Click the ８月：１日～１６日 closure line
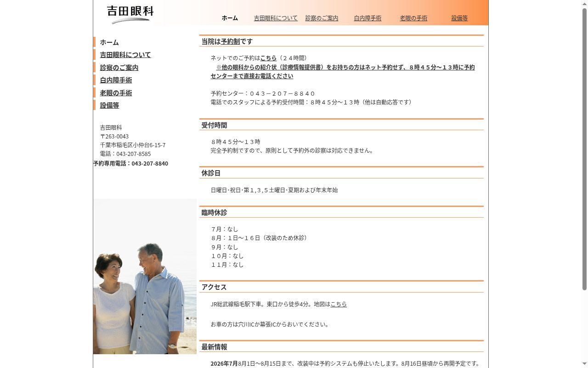588x368 pixels. tap(260, 238)
